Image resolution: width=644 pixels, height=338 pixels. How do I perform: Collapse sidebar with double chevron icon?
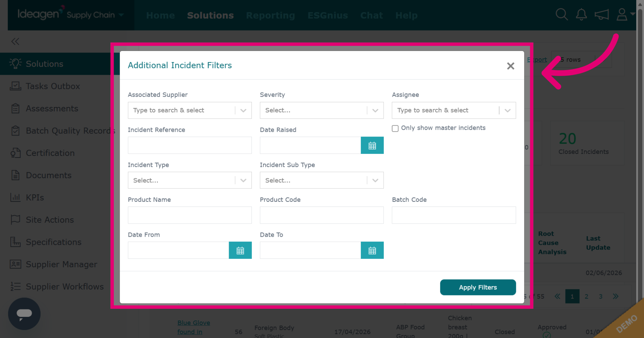[x=15, y=41]
